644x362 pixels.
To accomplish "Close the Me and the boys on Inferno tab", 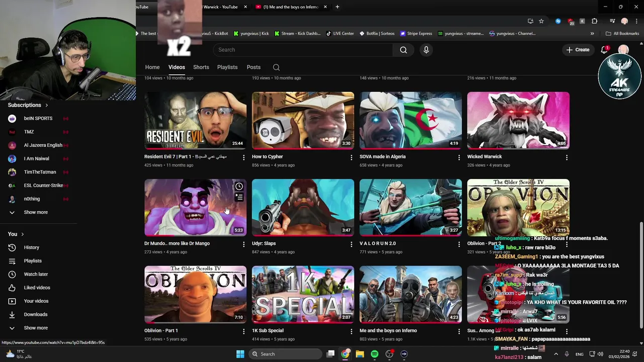I will [x=325, y=7].
